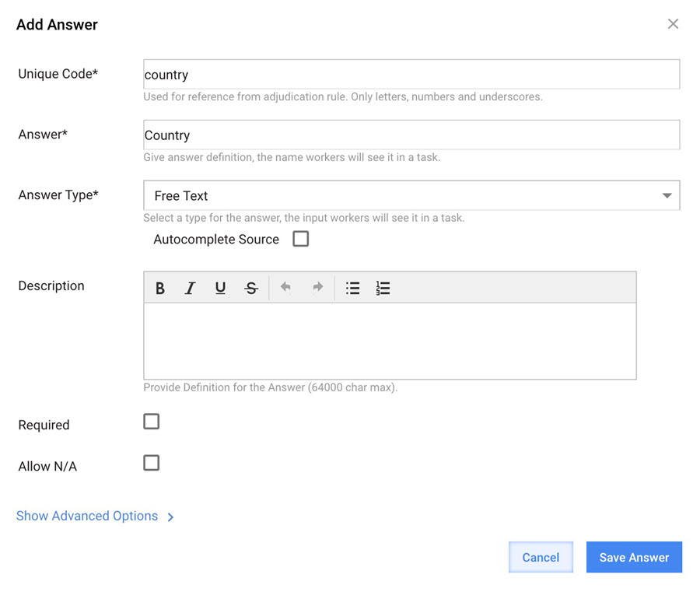Toggle bold formatting in the description toolbar
This screenshot has width=700, height=599.
(x=159, y=288)
